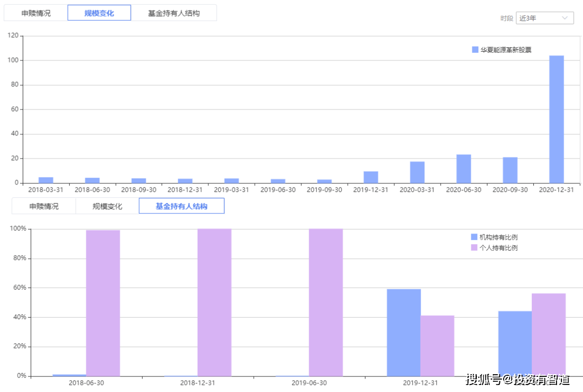Click the purple color swatch beside 个人持有比例
This screenshot has width=583, height=392.
[474, 248]
